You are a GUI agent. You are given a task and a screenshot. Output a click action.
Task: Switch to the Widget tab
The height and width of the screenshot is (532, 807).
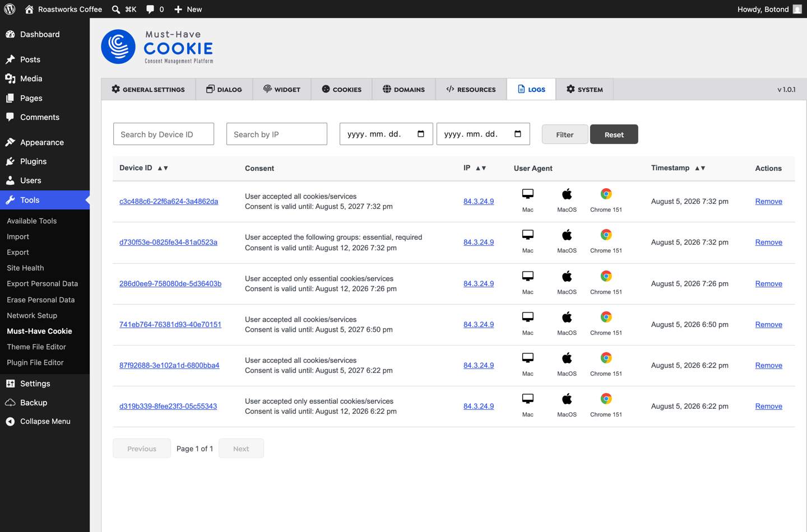pyautogui.click(x=282, y=89)
